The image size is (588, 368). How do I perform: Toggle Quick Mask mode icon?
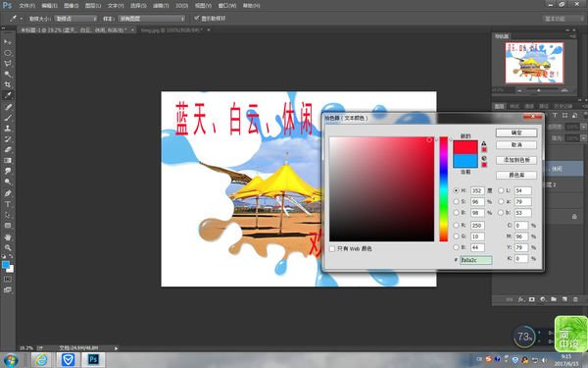[x=8, y=280]
